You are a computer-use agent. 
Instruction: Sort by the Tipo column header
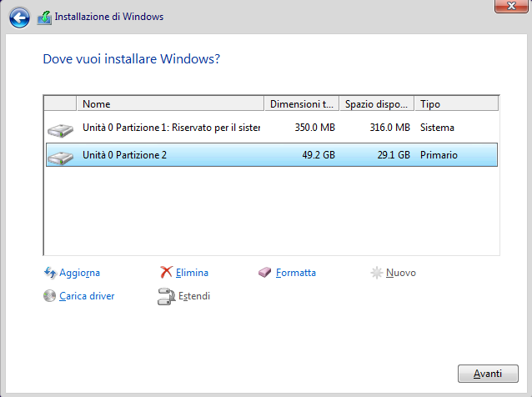click(x=456, y=103)
